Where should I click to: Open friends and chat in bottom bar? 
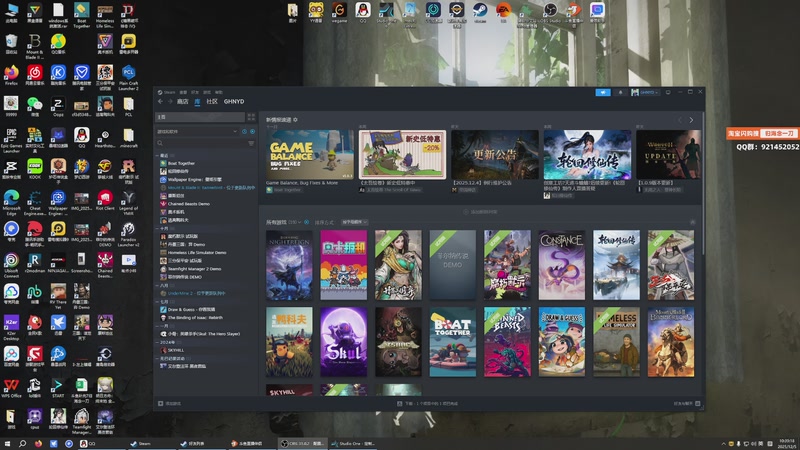click(x=687, y=404)
